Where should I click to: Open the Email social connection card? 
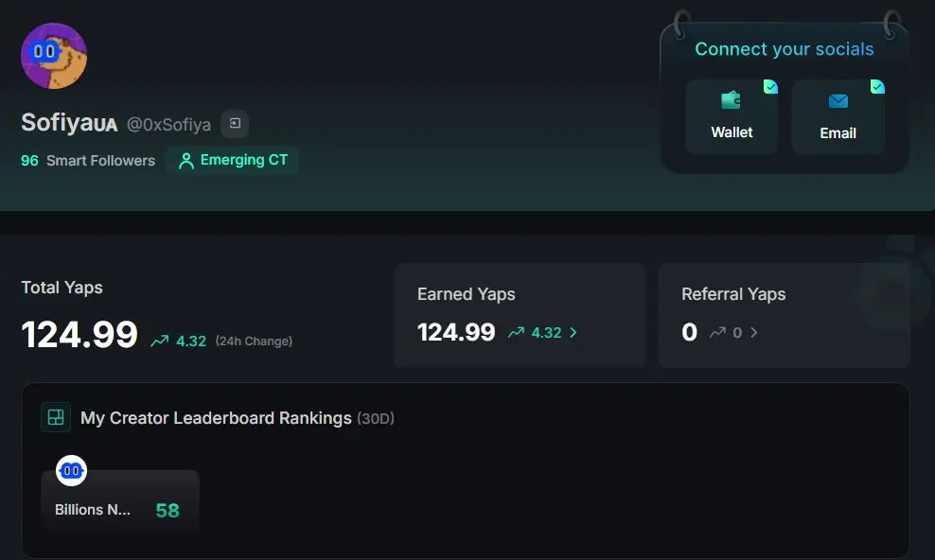point(838,116)
